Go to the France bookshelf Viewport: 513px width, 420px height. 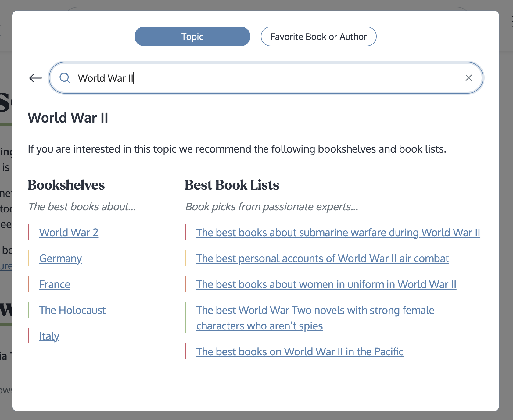coord(55,284)
